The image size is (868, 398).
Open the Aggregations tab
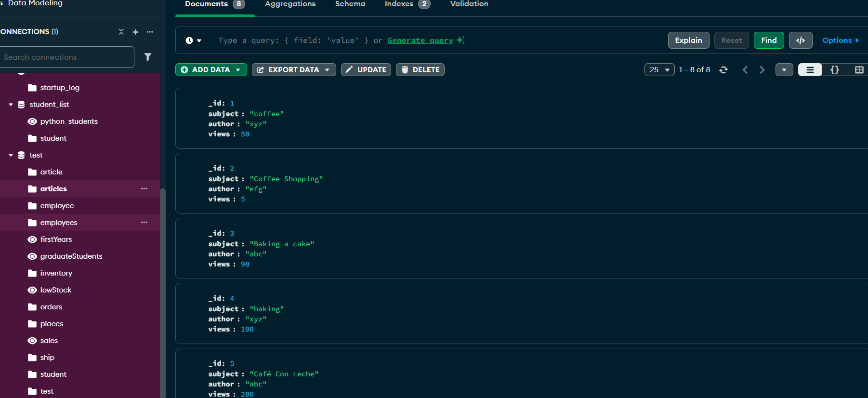tap(290, 4)
